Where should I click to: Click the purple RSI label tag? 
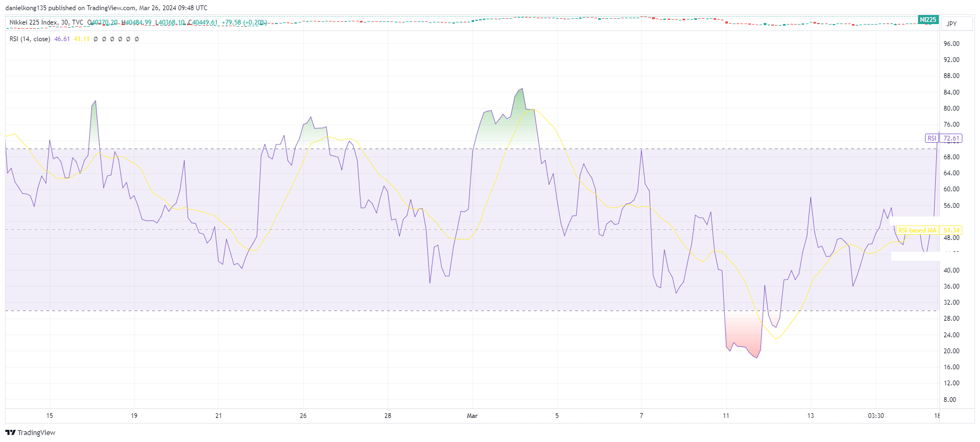tap(931, 138)
